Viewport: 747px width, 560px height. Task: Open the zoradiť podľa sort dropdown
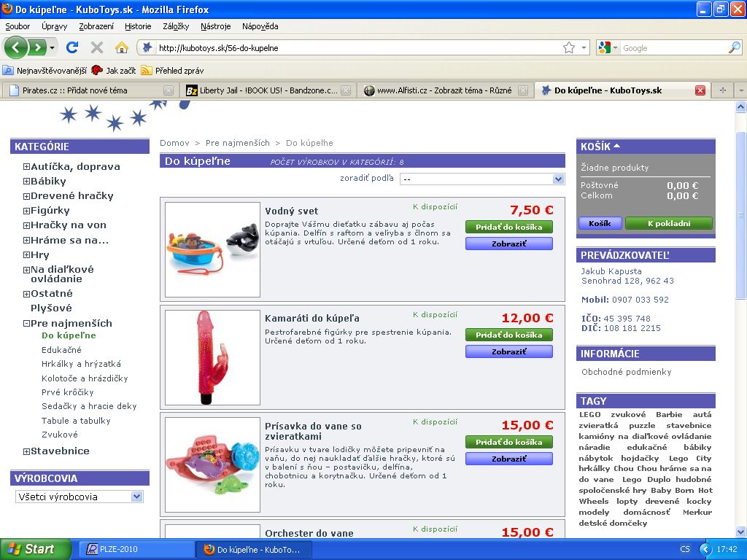(x=558, y=179)
